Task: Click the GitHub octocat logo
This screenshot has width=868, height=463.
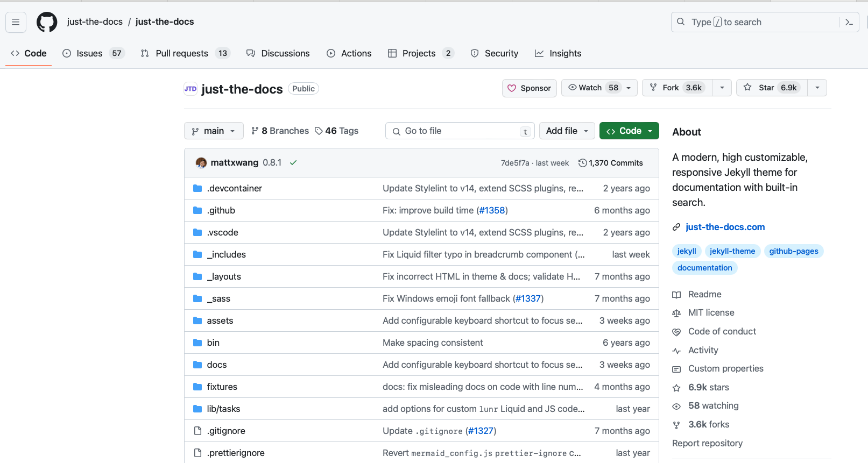Action: click(x=47, y=22)
